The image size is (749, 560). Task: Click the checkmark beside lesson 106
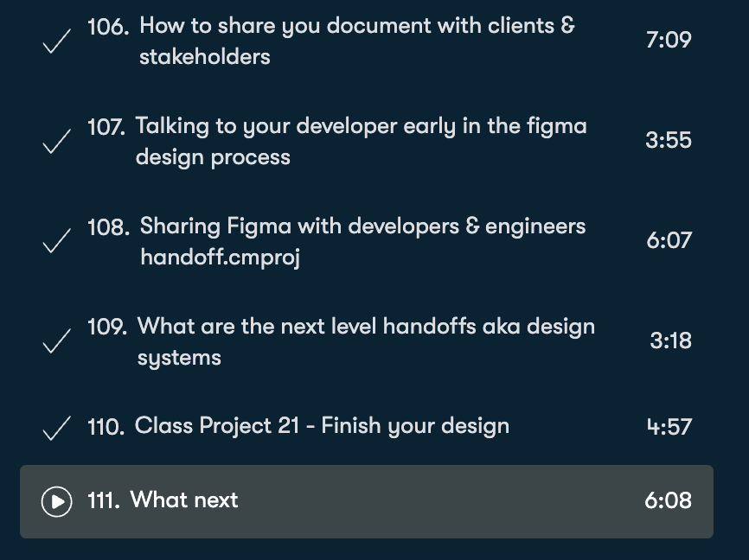tap(57, 41)
